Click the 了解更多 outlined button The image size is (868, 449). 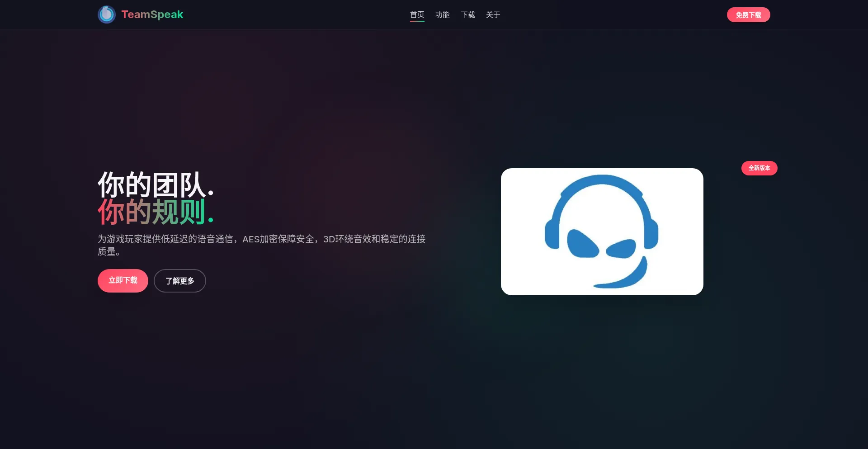180,281
